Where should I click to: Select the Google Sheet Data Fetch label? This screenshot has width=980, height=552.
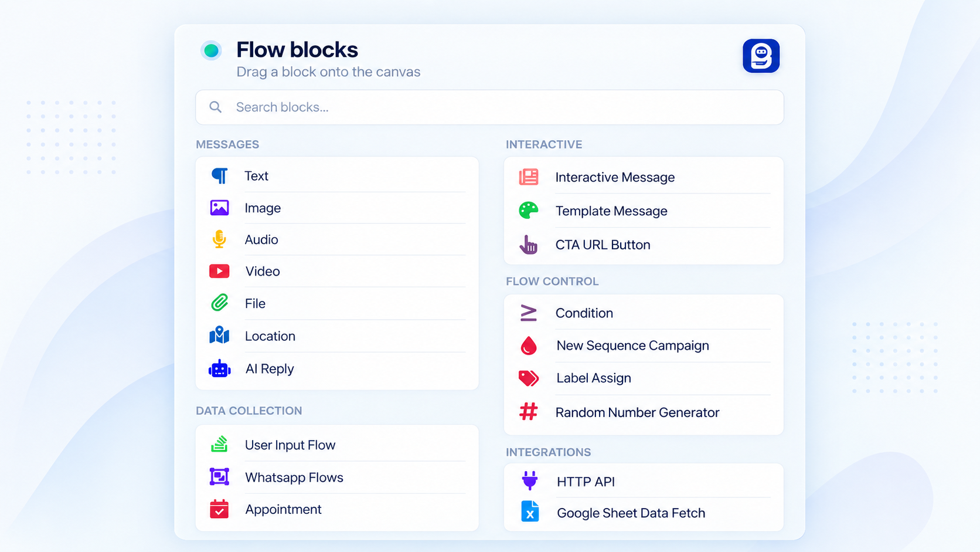click(631, 513)
